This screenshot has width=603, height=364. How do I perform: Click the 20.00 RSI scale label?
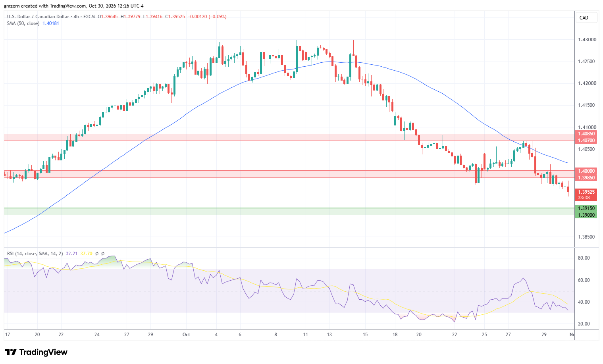(584, 324)
